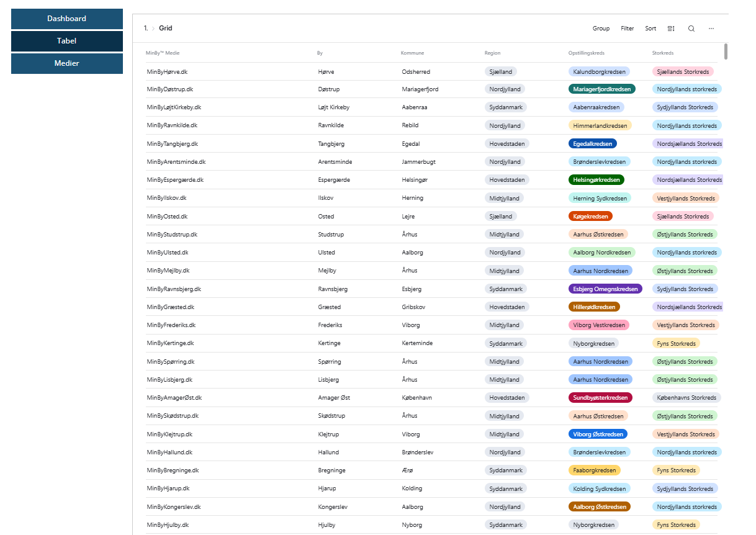Click the row height icon in toolbar

pos(671,29)
